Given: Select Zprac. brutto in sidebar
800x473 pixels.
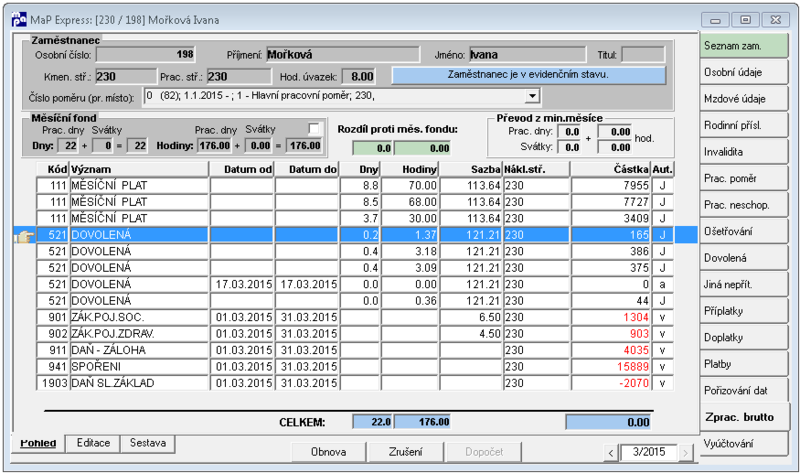Looking at the screenshot, I should 744,417.
